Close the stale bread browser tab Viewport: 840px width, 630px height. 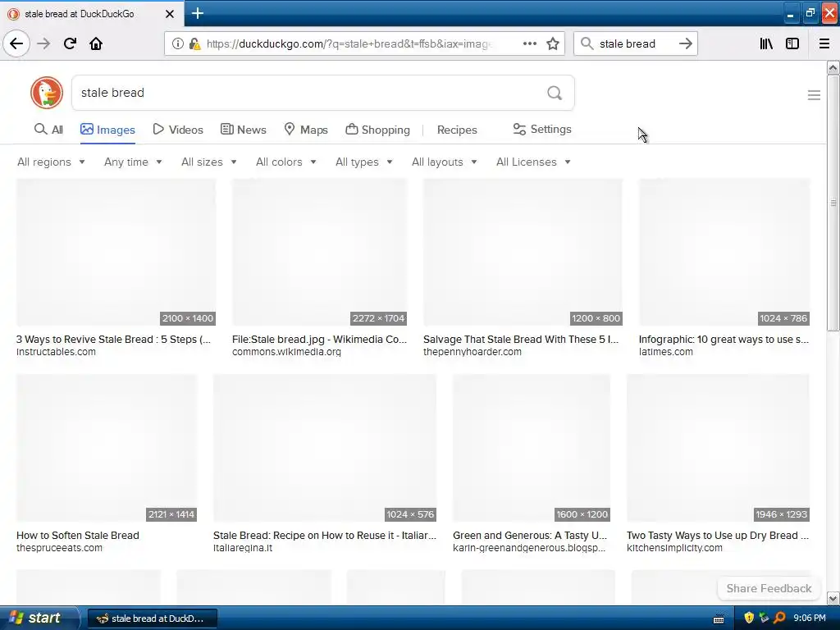click(x=169, y=14)
